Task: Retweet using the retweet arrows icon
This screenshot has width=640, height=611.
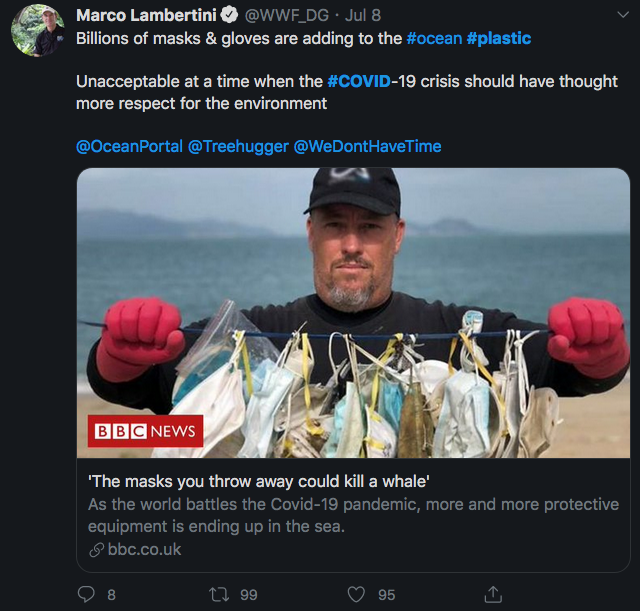Action: pyautogui.click(x=219, y=594)
